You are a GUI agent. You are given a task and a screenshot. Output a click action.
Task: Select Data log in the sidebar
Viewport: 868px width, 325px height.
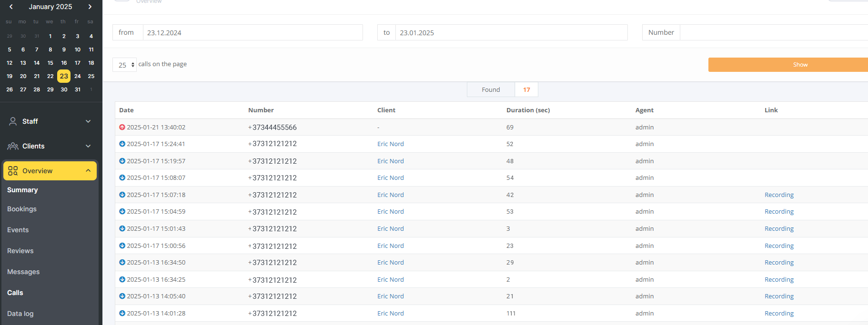(20, 314)
